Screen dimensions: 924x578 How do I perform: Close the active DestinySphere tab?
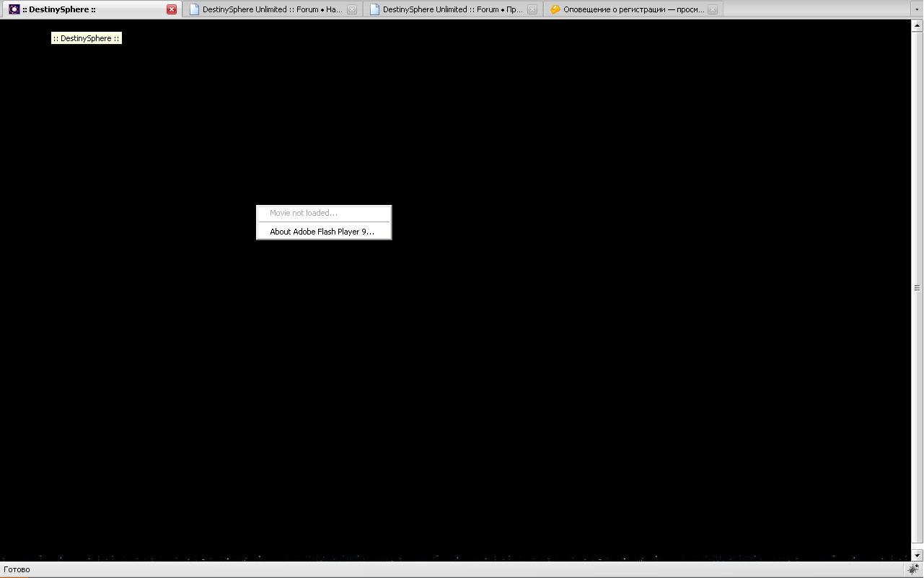tap(172, 9)
